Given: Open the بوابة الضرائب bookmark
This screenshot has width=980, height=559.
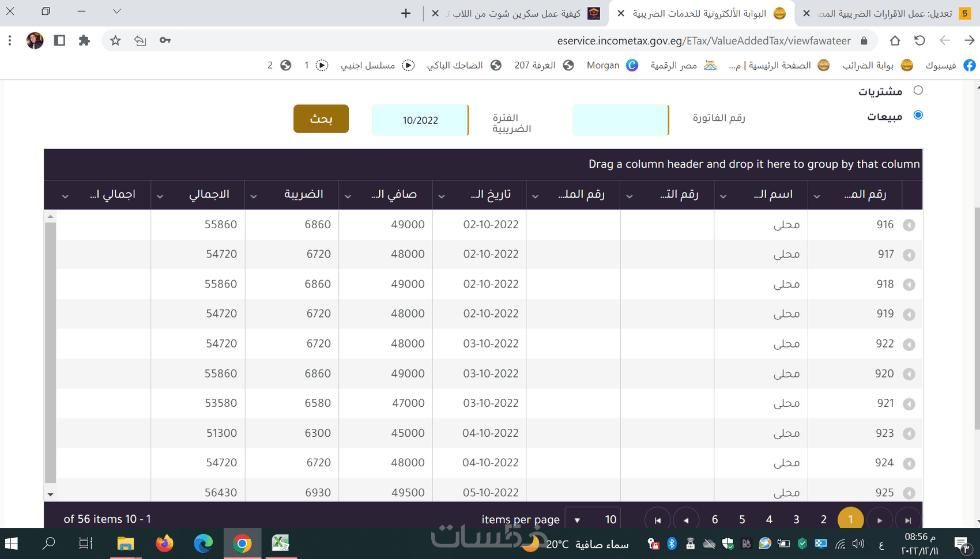Looking at the screenshot, I should click(x=877, y=65).
